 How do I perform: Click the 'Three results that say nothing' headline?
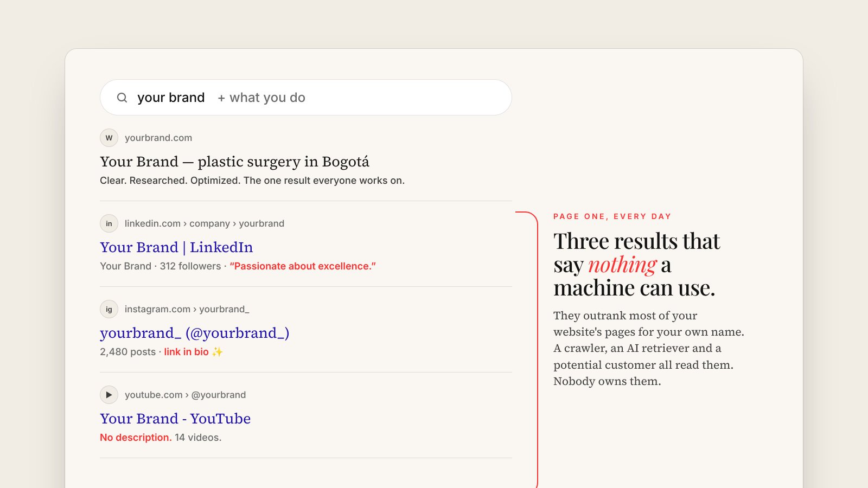click(x=637, y=264)
